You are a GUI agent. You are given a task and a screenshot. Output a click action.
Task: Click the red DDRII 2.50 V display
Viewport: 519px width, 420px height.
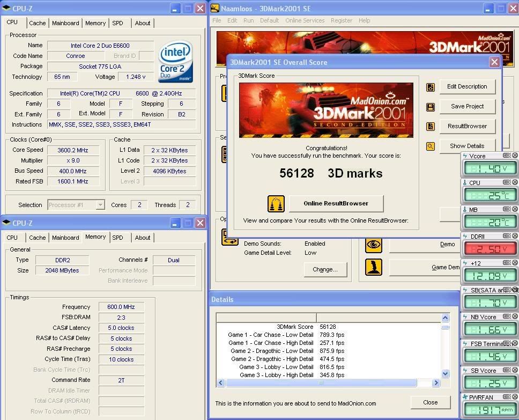[490, 249]
